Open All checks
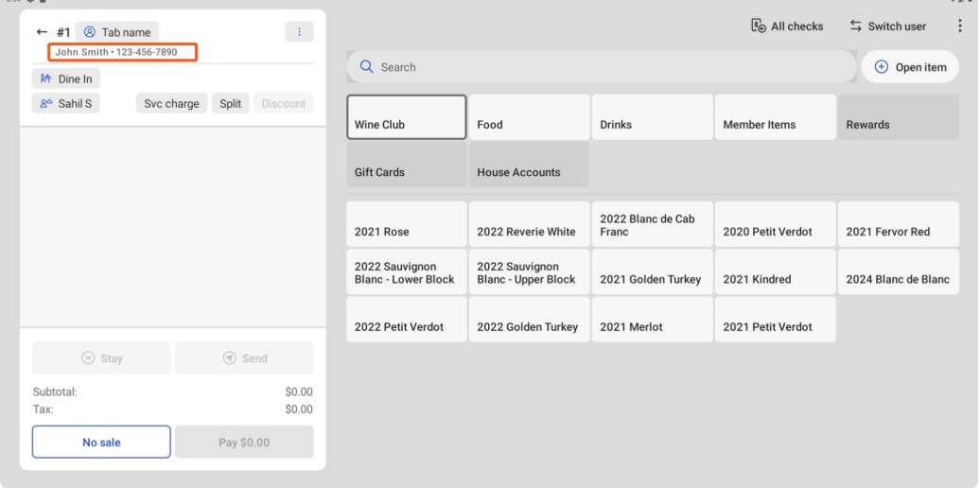The width and height of the screenshot is (980, 488). pos(787,26)
